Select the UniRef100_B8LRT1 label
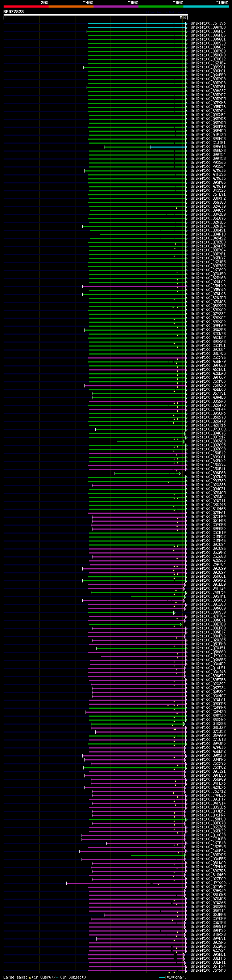The width and height of the screenshot is (232, 980). [x=208, y=963]
